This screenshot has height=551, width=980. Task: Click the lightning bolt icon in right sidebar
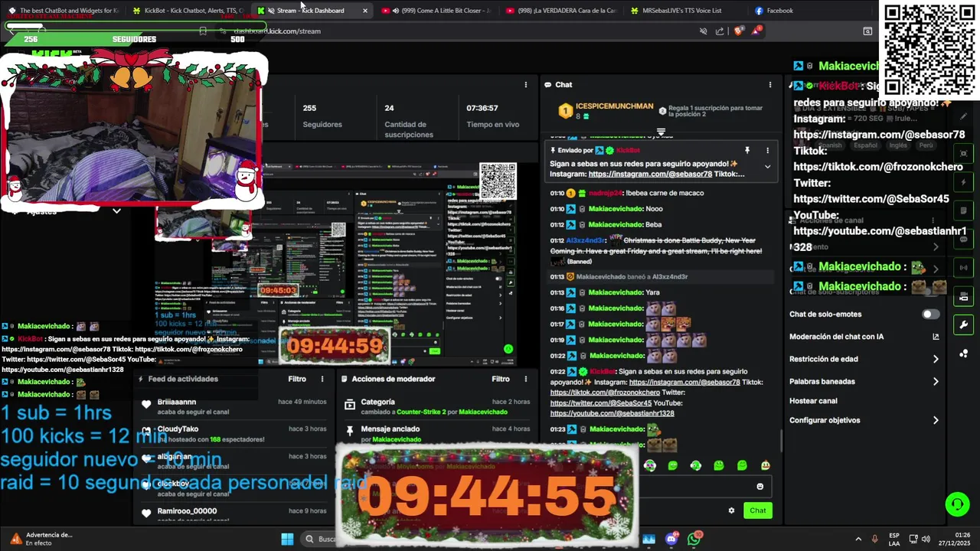pyautogui.click(x=963, y=183)
